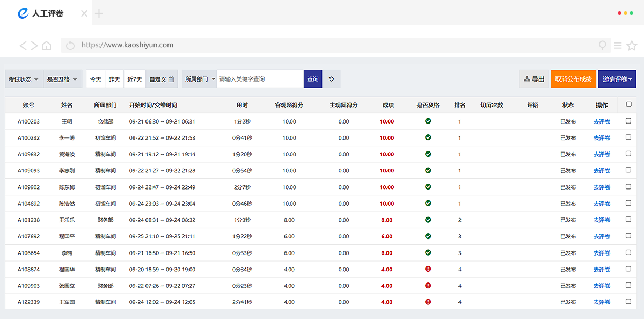644x319 pixels.
Task: Focus the address bar showing https://www.kaoshiyun.com
Action: tap(335, 45)
